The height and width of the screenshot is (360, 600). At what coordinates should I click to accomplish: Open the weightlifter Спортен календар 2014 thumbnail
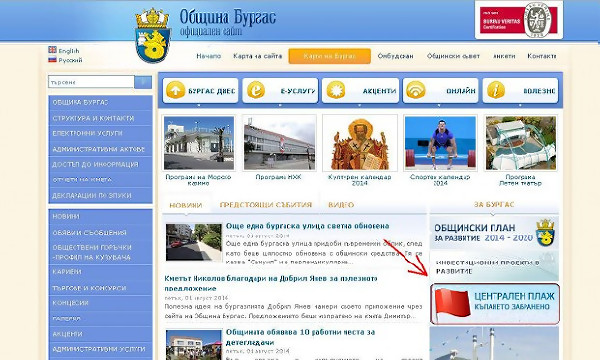point(440,143)
